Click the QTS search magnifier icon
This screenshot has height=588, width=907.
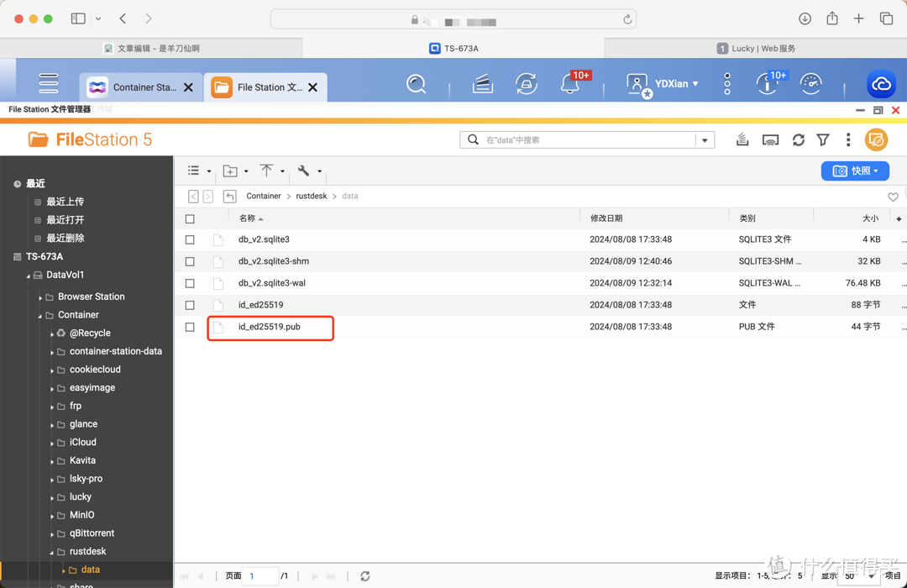[x=416, y=84]
